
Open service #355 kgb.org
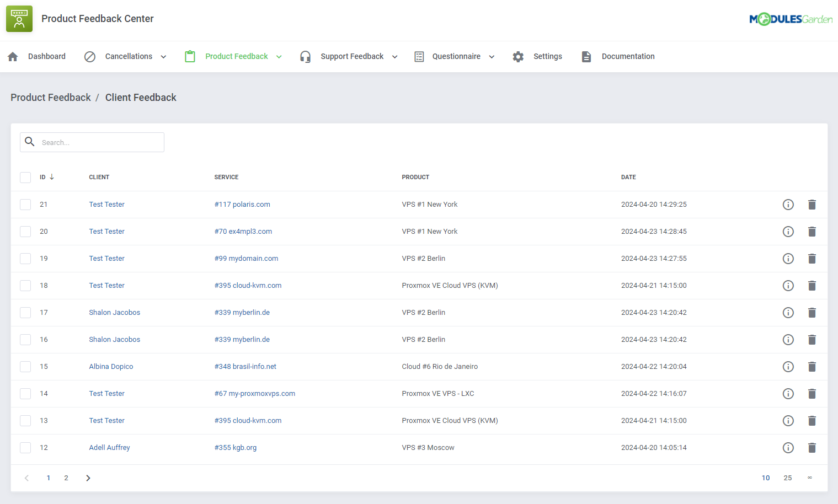pos(236,447)
